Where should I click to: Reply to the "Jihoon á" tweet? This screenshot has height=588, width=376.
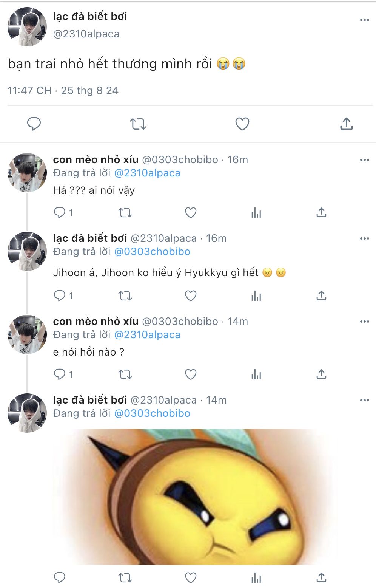[x=60, y=296]
